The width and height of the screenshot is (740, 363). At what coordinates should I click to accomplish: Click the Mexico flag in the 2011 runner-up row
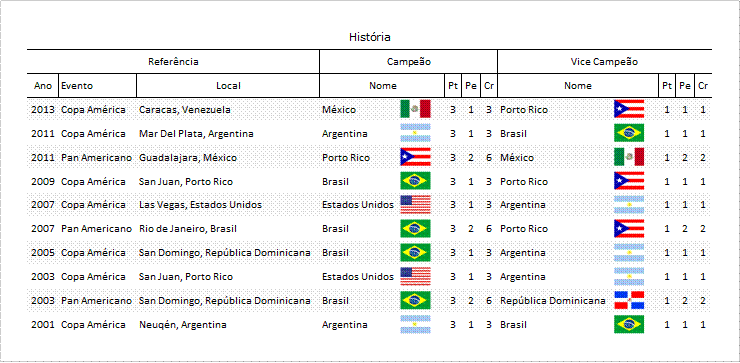click(629, 157)
